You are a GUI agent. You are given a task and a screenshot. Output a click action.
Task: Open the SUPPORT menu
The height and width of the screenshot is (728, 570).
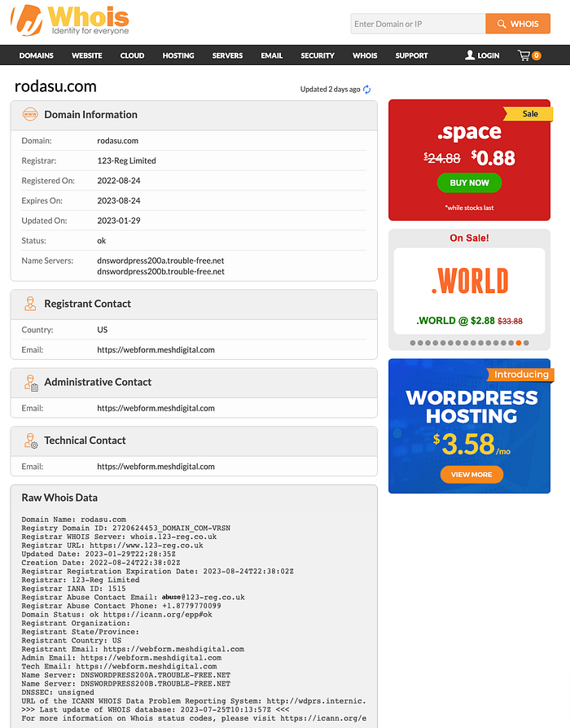(411, 55)
